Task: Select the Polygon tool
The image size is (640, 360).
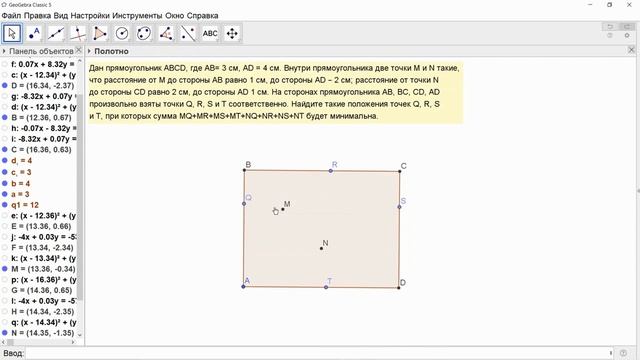Action: coord(100,33)
